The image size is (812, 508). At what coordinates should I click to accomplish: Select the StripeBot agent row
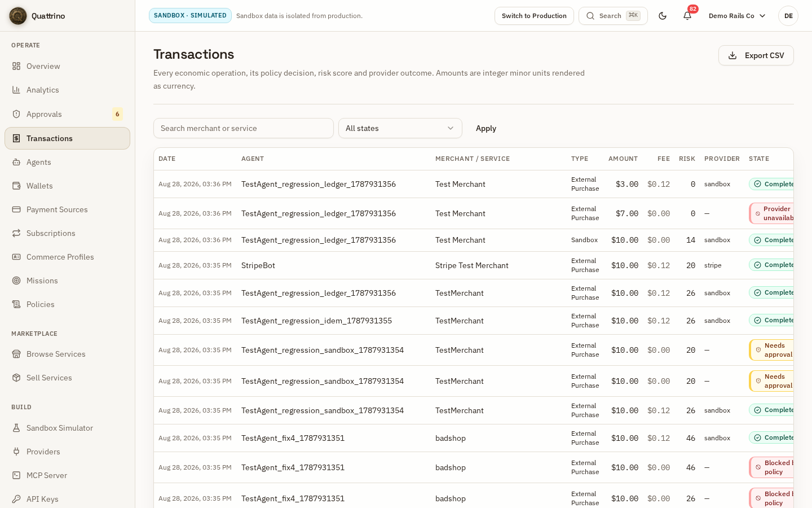coord(474,265)
